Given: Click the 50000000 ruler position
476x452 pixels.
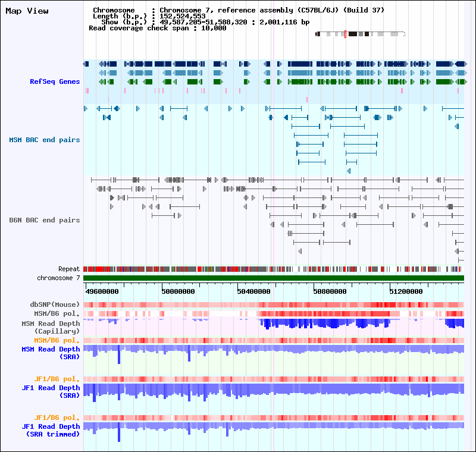Looking at the screenshot, I should click(178, 291).
